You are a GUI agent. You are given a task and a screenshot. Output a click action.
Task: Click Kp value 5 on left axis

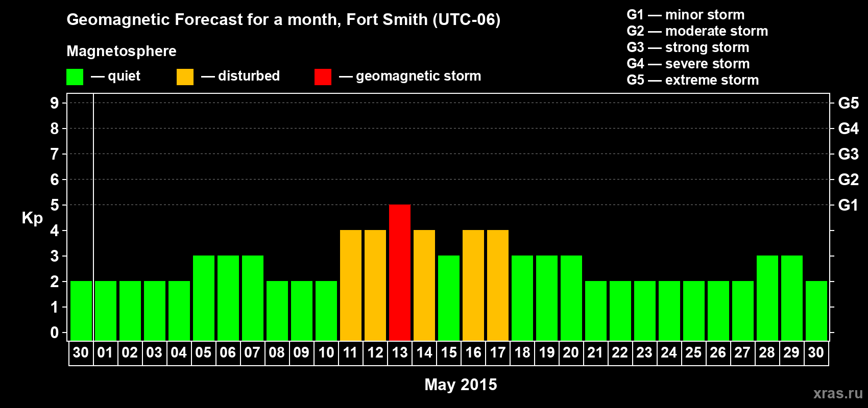pyautogui.click(x=55, y=205)
